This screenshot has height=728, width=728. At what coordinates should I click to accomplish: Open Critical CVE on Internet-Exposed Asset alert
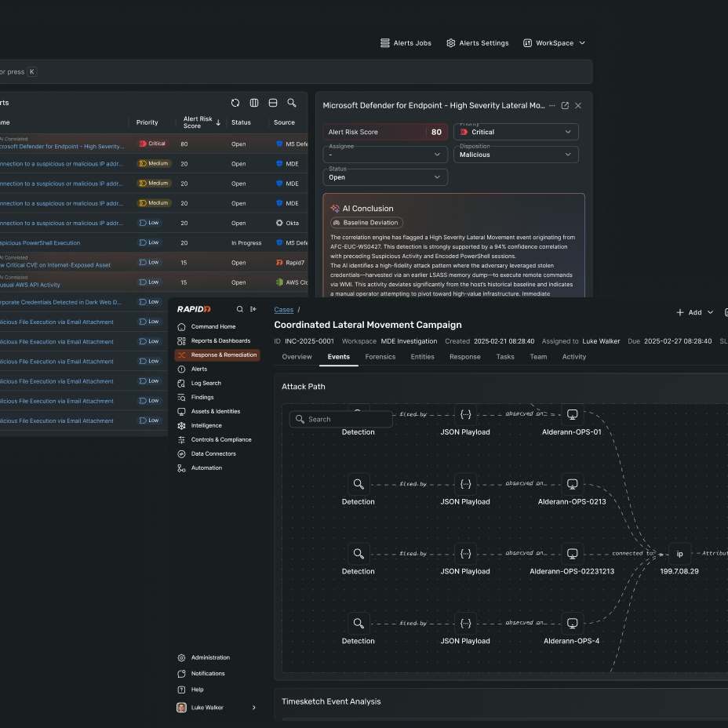[x=55, y=266]
